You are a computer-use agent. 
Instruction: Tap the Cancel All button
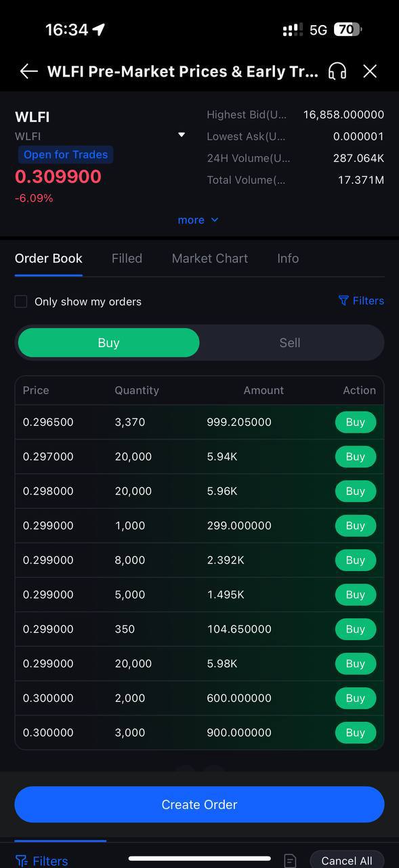[x=347, y=860]
